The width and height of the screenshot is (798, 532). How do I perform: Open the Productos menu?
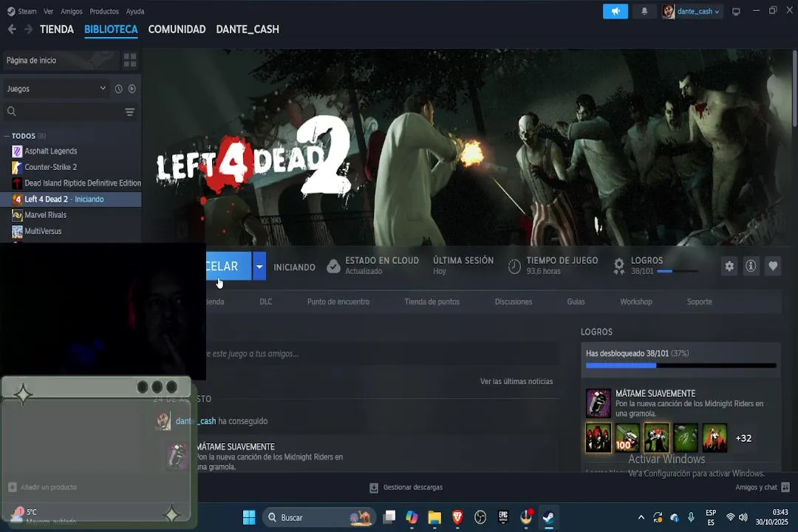104,11
